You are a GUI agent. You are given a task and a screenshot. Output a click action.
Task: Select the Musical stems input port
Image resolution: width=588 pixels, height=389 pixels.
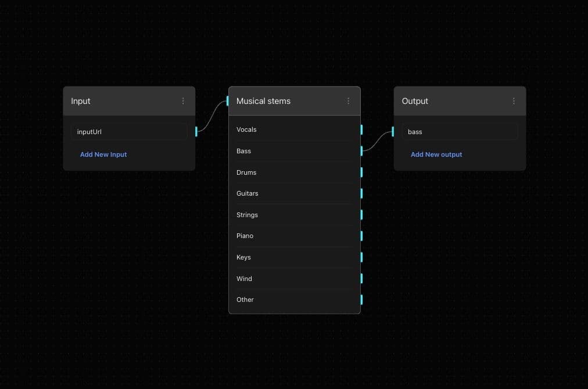pos(228,101)
